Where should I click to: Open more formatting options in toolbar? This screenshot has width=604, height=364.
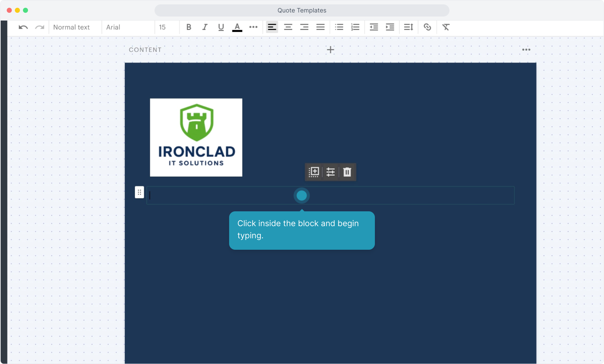click(253, 27)
